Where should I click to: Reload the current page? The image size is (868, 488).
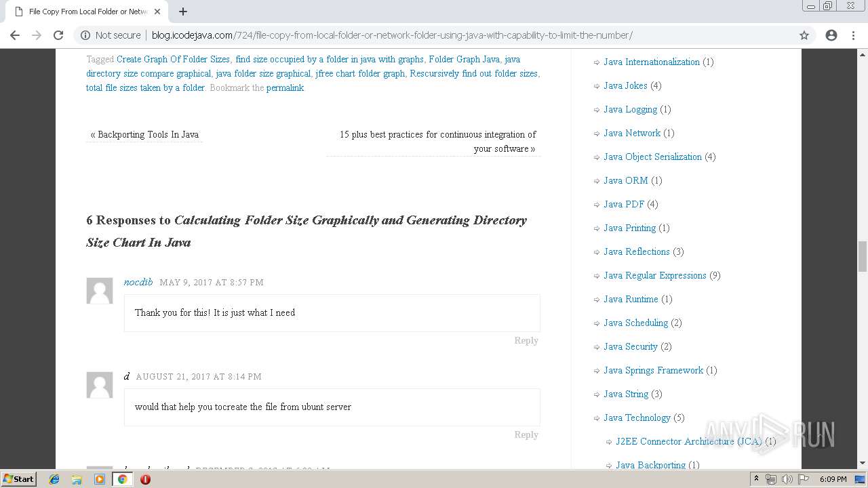coord(58,35)
